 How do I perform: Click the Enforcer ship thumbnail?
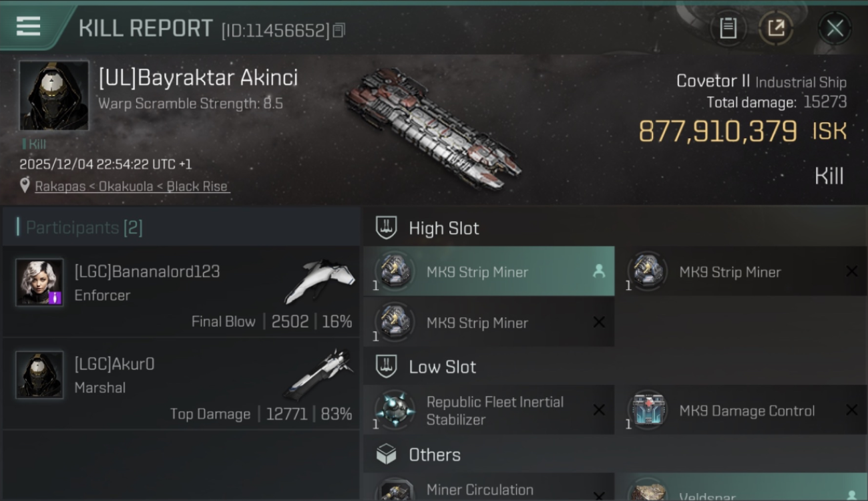pyautogui.click(x=319, y=281)
